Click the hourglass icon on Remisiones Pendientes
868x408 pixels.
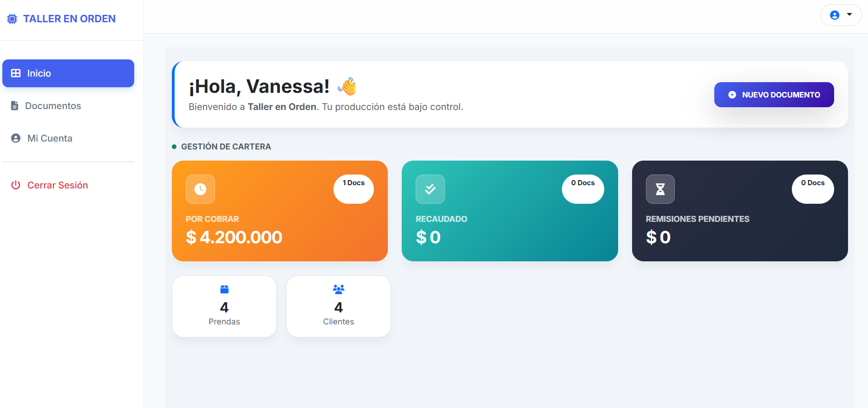click(660, 189)
